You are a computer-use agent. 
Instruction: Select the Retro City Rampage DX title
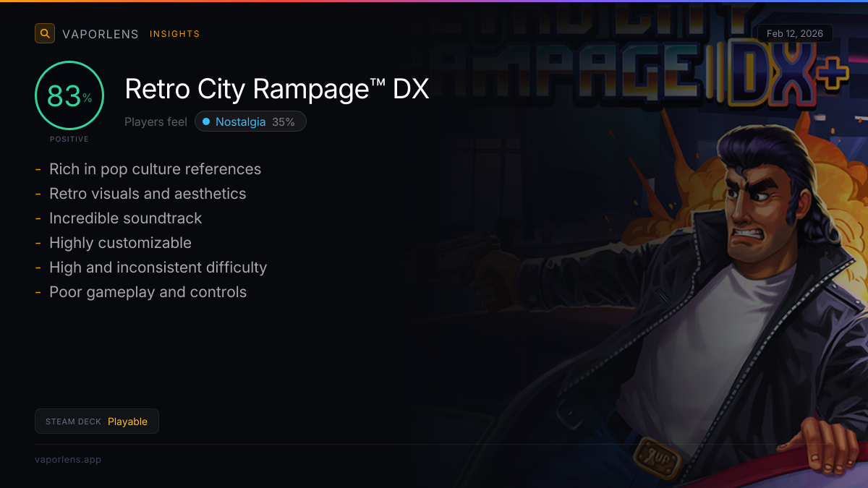277,89
